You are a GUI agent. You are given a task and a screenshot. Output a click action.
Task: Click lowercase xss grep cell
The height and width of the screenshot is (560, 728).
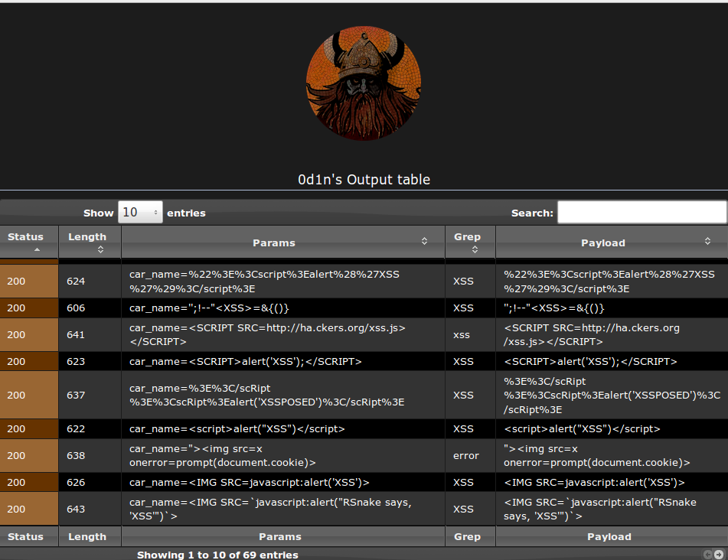point(470,334)
